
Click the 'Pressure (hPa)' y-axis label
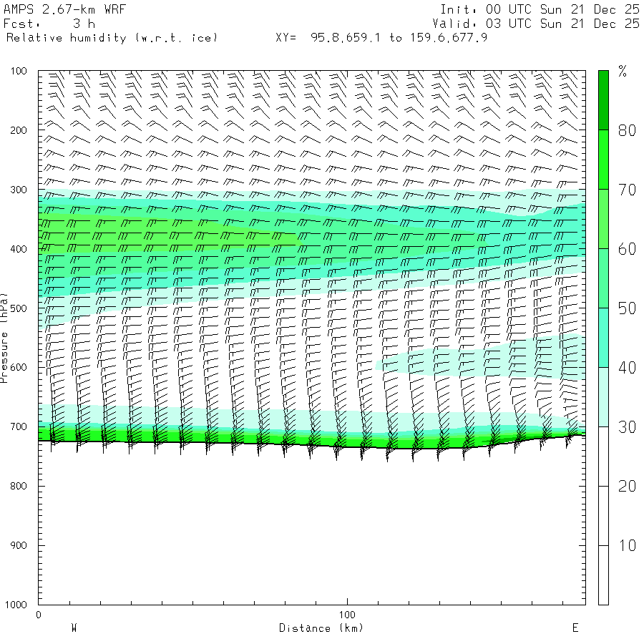(4, 337)
